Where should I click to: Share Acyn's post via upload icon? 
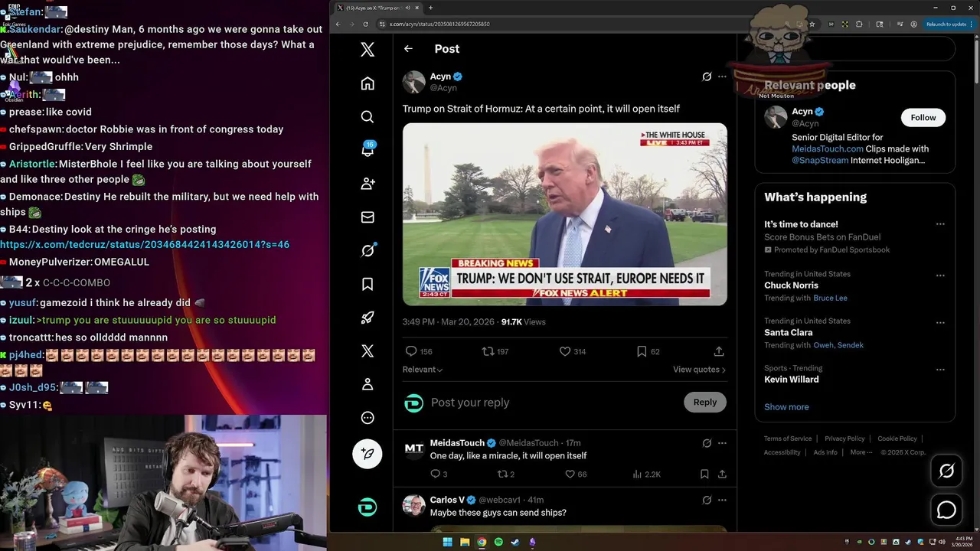(719, 351)
